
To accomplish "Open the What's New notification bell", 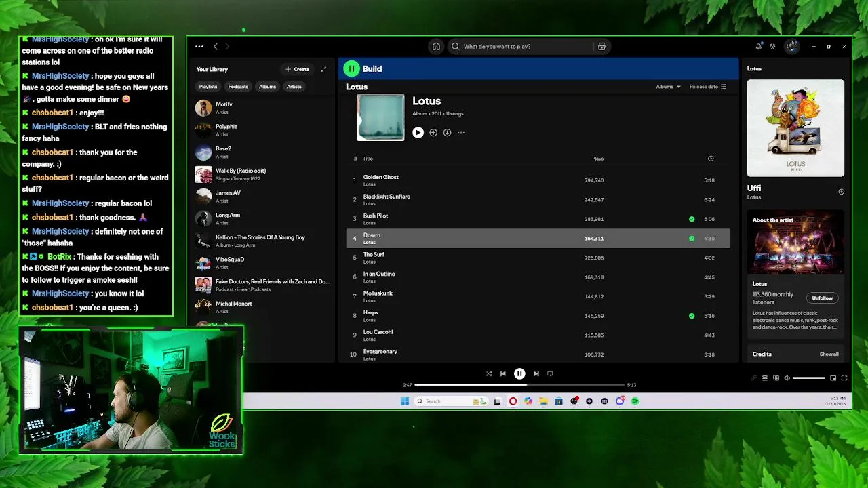I will 758,47.
